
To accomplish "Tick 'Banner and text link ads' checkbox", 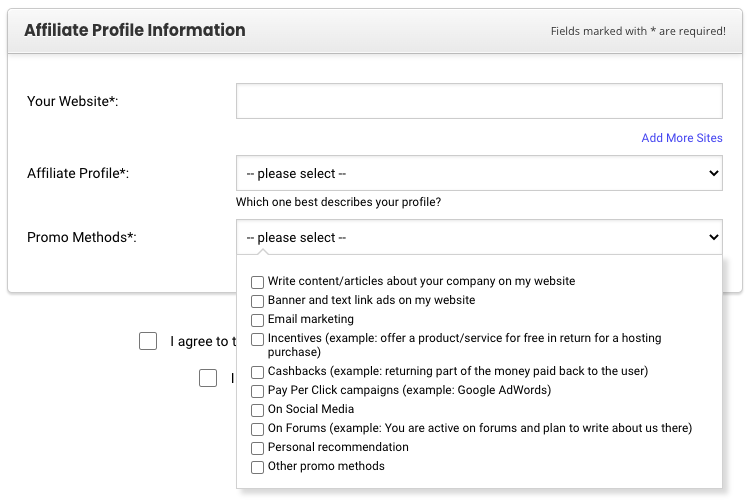I will pos(258,301).
